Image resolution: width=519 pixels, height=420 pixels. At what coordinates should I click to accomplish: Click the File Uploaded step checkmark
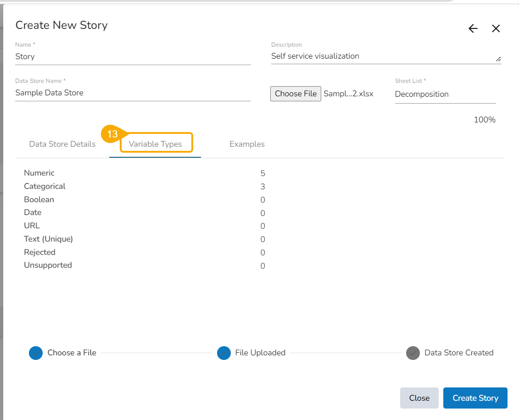click(x=224, y=353)
